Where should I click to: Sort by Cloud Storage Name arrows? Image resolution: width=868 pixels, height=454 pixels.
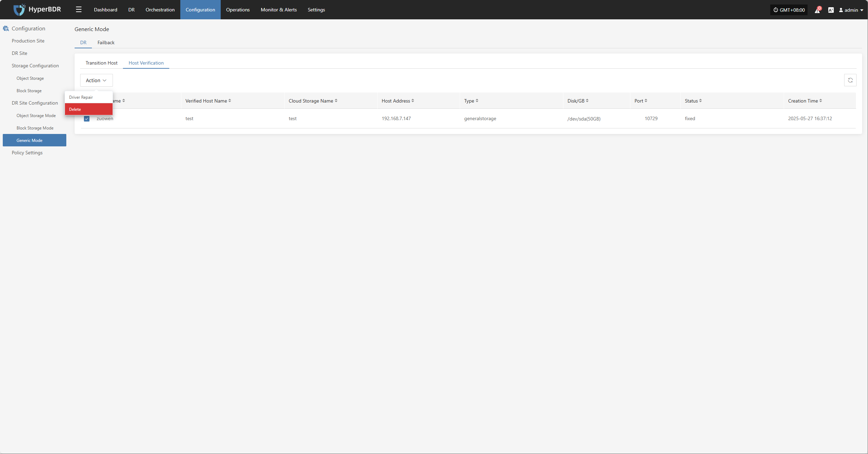pyautogui.click(x=336, y=101)
